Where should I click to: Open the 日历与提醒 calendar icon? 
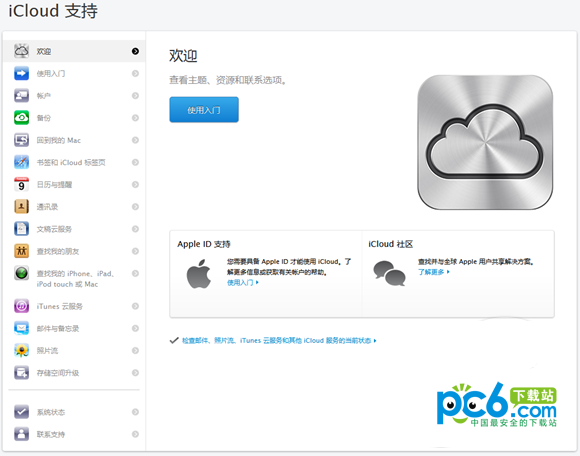click(x=21, y=184)
